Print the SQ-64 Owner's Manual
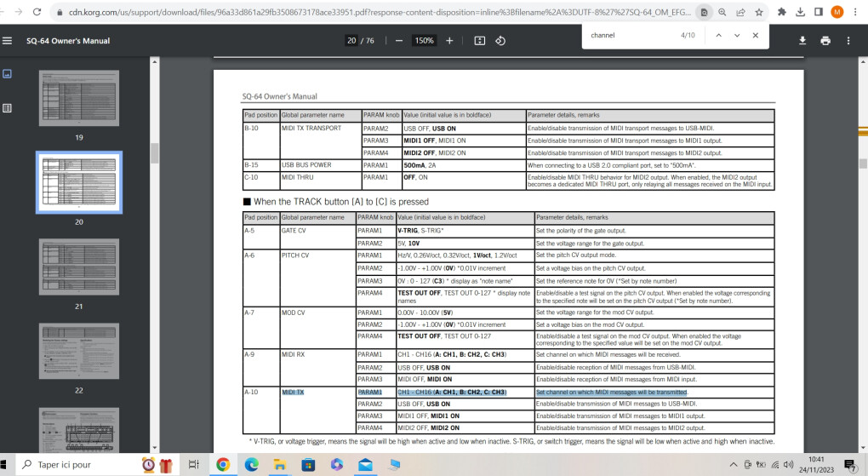Screen dimensions: 868x476 point(825,41)
